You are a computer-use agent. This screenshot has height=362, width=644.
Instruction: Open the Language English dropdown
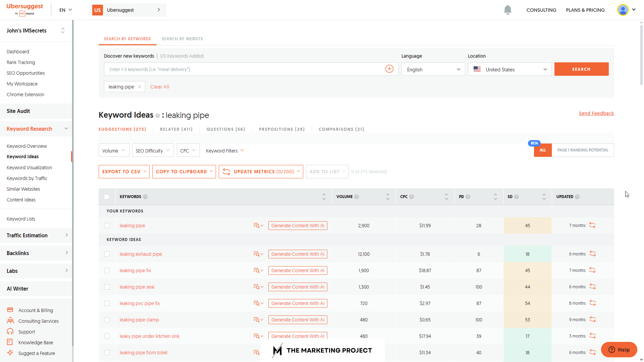coord(433,69)
